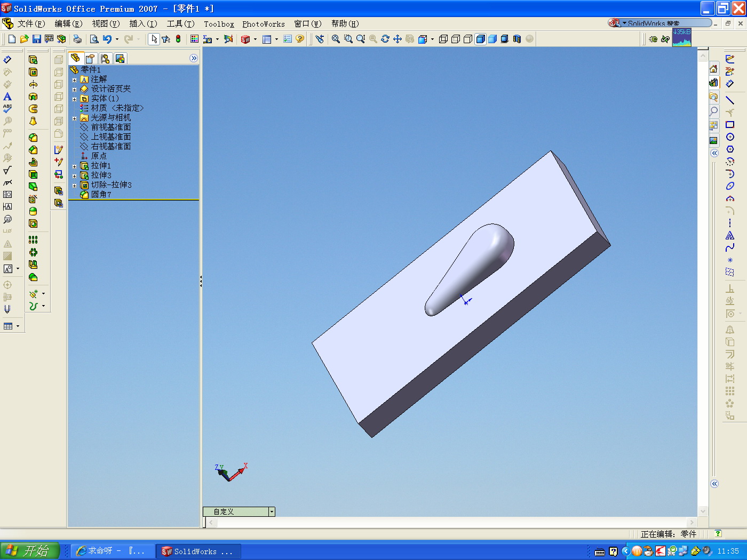
Task: Select the Note annotation tool (letter A)
Action: (7, 97)
